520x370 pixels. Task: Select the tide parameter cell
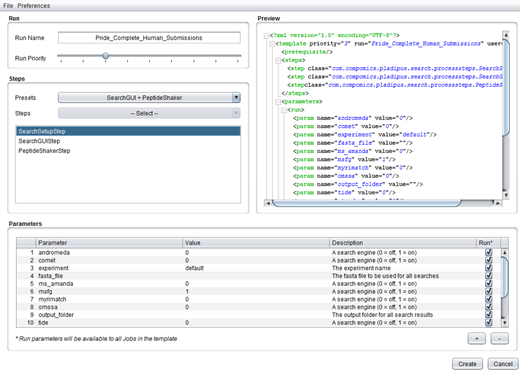coord(109,323)
